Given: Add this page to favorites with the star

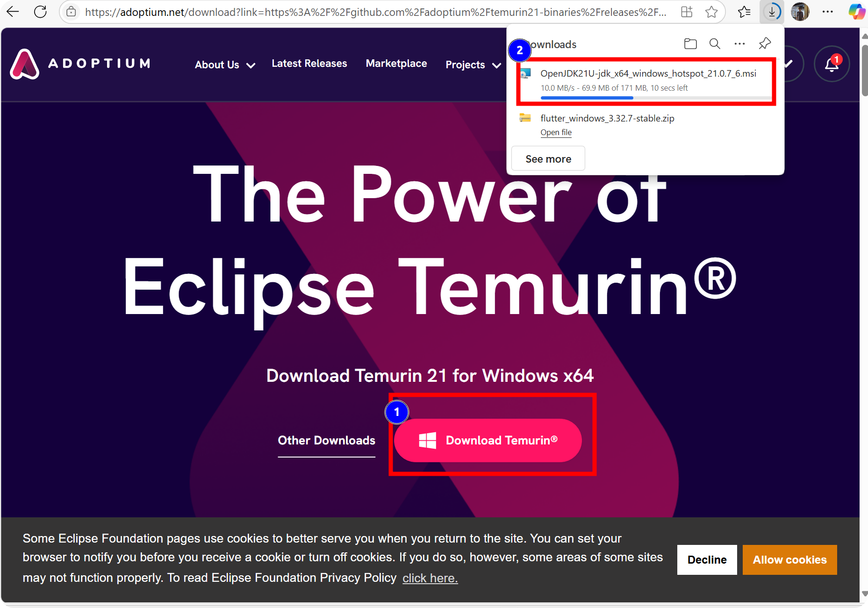Looking at the screenshot, I should [x=711, y=12].
